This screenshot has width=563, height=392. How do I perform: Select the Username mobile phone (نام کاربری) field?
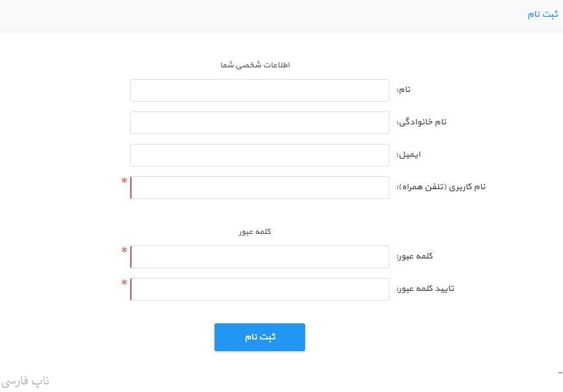tap(259, 188)
